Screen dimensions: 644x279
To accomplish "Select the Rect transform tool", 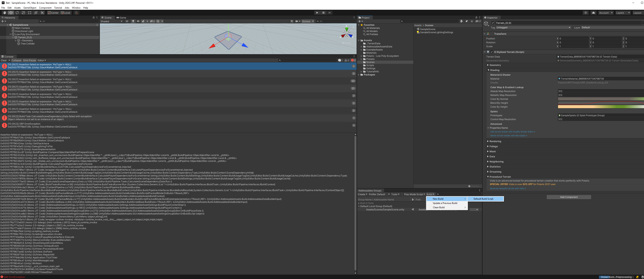I will [29, 13].
